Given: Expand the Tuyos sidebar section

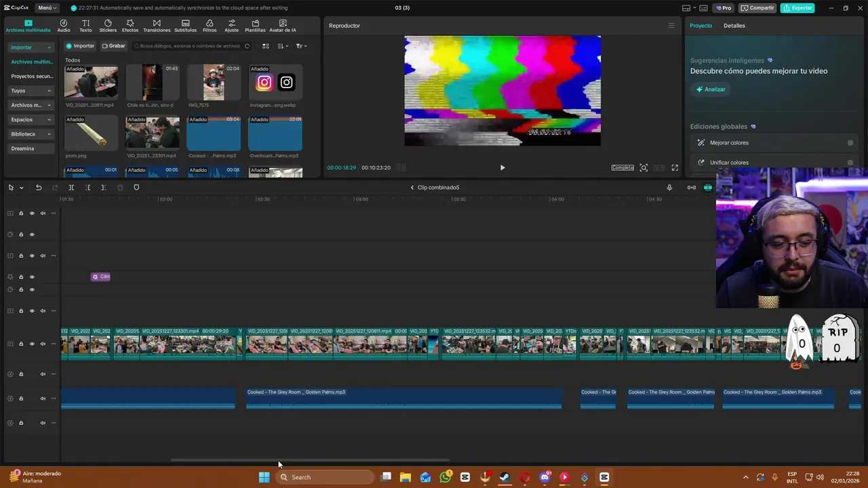Looking at the screenshot, I should click(31, 91).
